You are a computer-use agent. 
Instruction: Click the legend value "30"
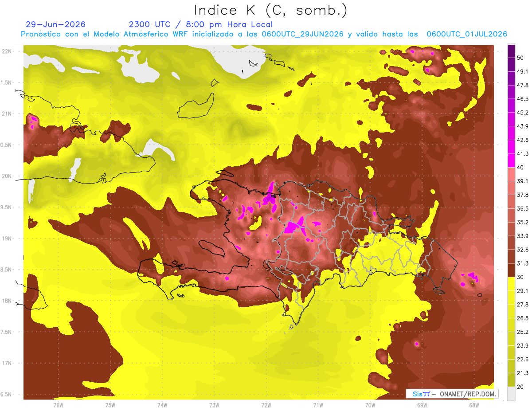coord(521,277)
